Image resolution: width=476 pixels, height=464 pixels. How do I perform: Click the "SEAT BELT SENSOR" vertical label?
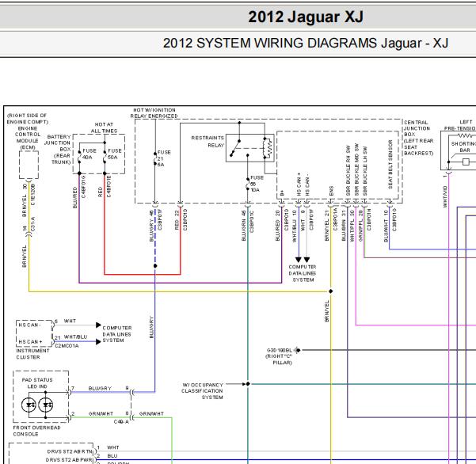click(x=390, y=164)
